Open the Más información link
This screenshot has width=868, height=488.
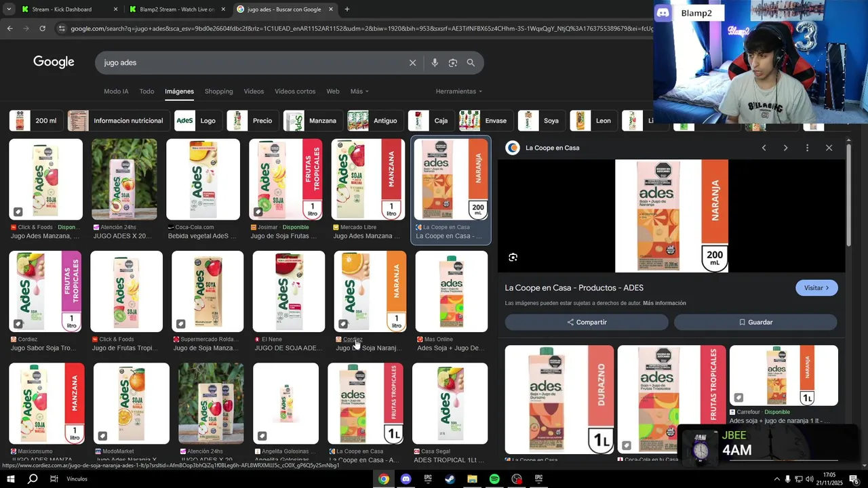point(665,303)
